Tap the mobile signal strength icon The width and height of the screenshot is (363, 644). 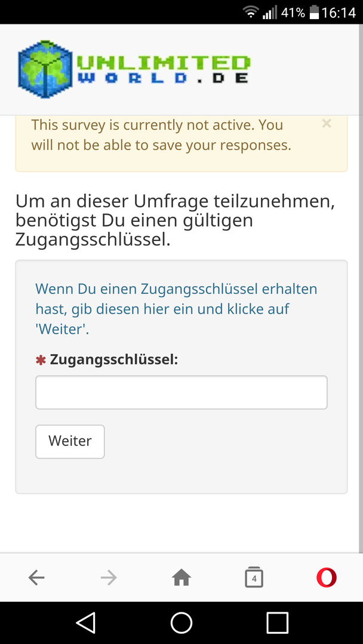click(270, 13)
